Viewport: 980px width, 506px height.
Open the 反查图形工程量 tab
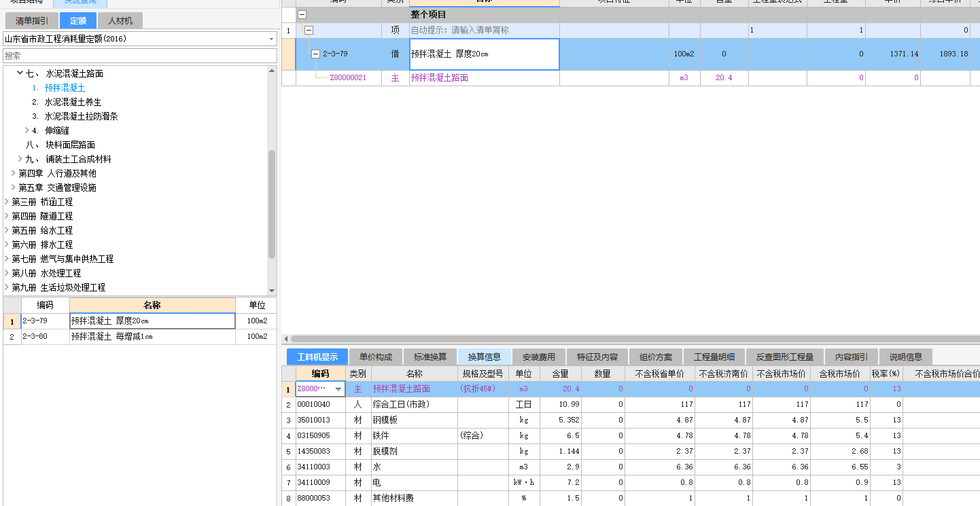tap(785, 357)
